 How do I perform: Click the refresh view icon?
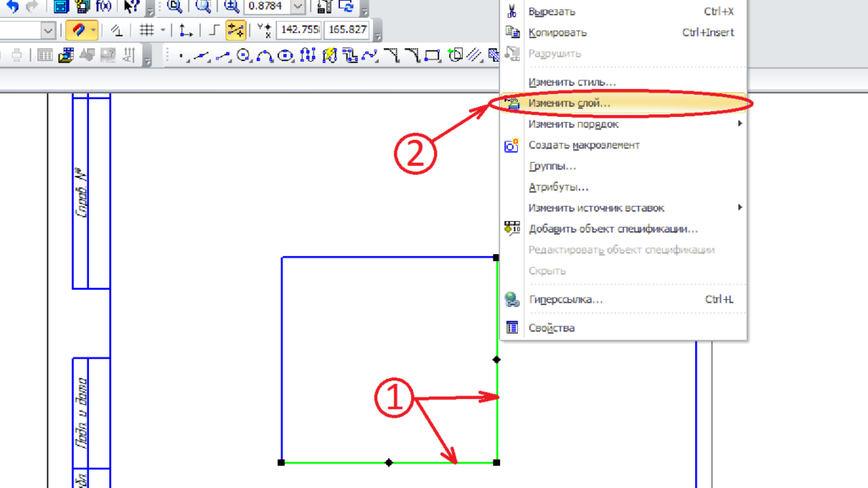coord(346,6)
